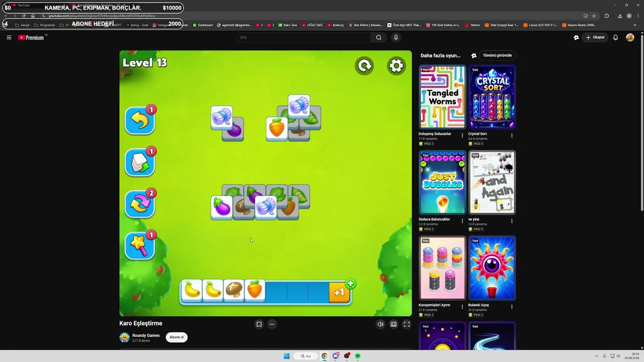
Task: Open the Korkunç bookmark
Action: (x=336, y=25)
